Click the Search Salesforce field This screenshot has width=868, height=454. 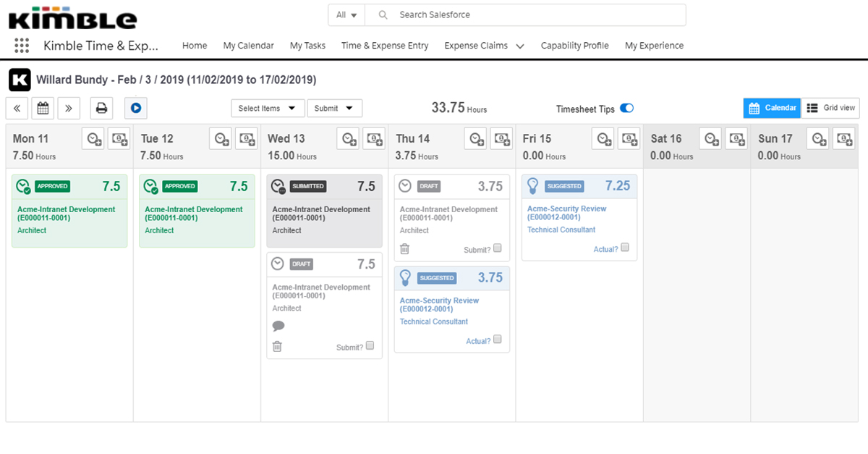(535, 14)
